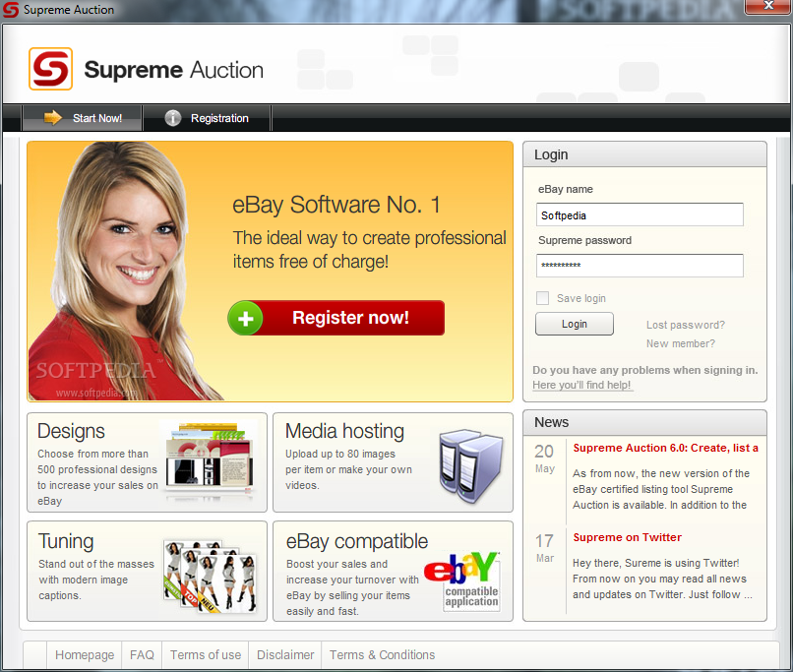793x672 pixels.
Task: Open Terms & Conditions footer link
Action: point(383,655)
